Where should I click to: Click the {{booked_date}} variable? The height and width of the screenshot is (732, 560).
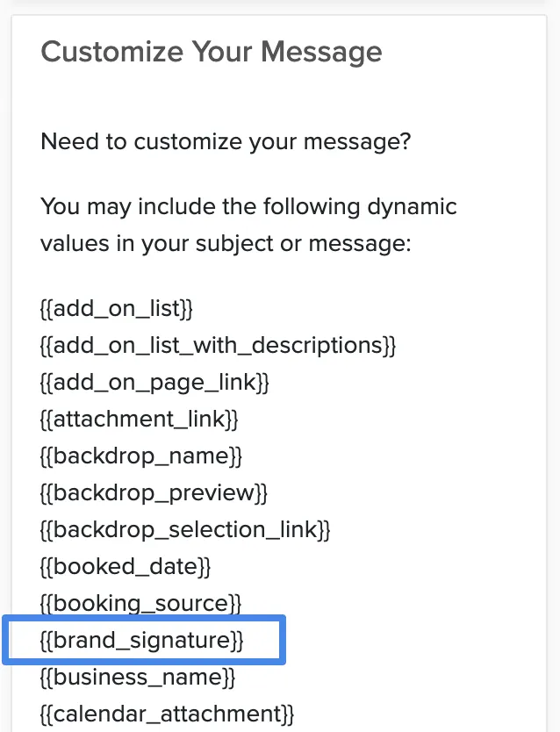[126, 567]
